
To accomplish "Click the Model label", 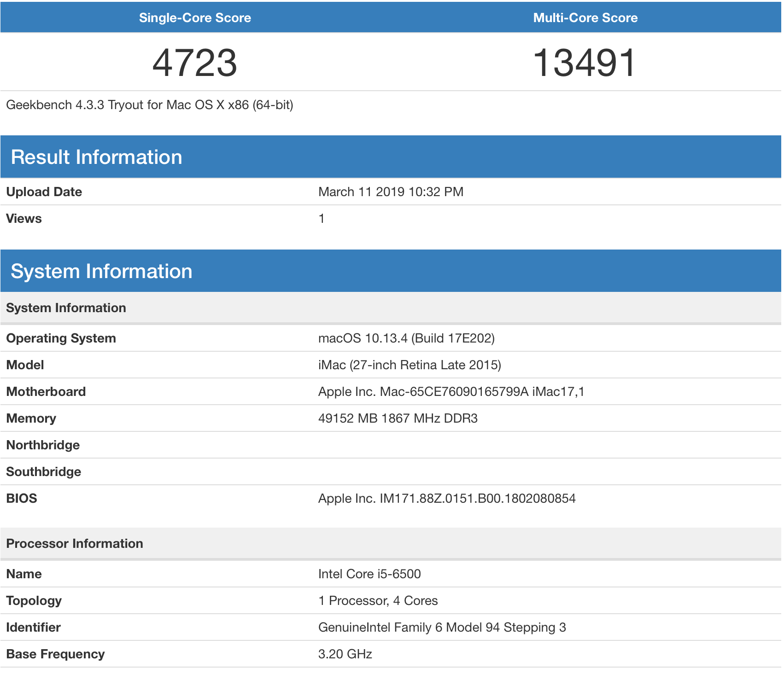I will 25,365.
